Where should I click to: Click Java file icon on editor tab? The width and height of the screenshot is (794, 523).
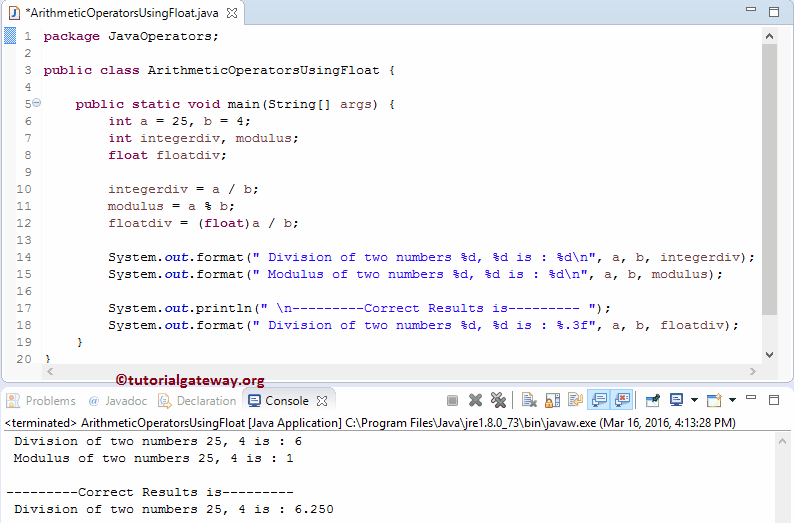14,13
